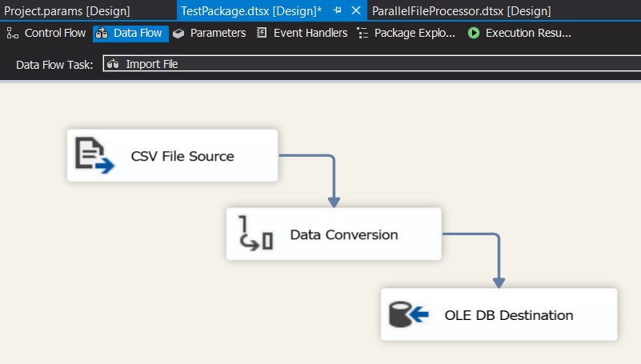This screenshot has height=364, width=641.
Task: Open the Project.params [Design] tab
Action: pos(67,11)
